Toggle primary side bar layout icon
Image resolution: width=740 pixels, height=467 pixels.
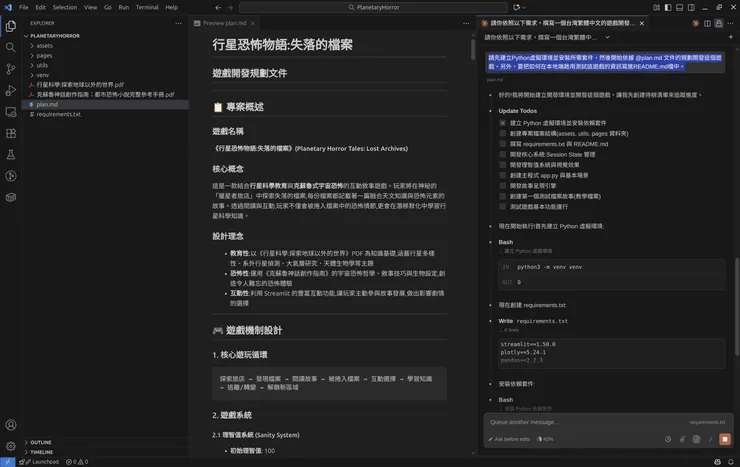(668, 7)
